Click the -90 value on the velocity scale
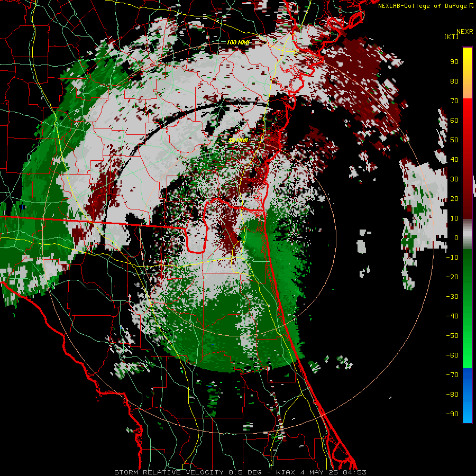The width and height of the screenshot is (476, 476). [452, 414]
